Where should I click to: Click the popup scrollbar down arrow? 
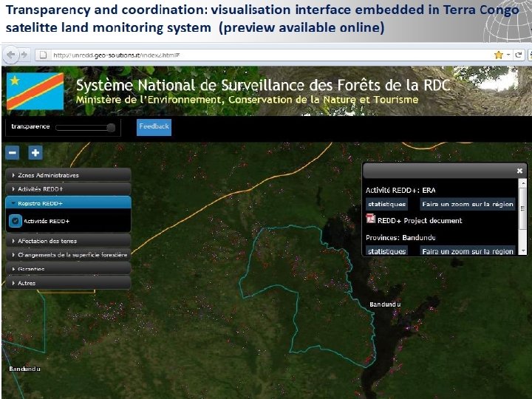pos(523,251)
